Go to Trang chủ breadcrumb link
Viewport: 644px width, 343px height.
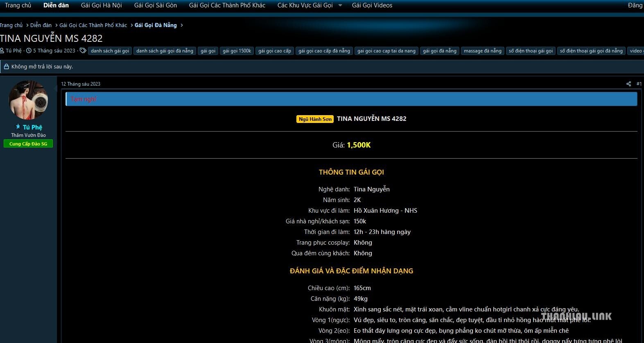pyautogui.click(x=11, y=25)
